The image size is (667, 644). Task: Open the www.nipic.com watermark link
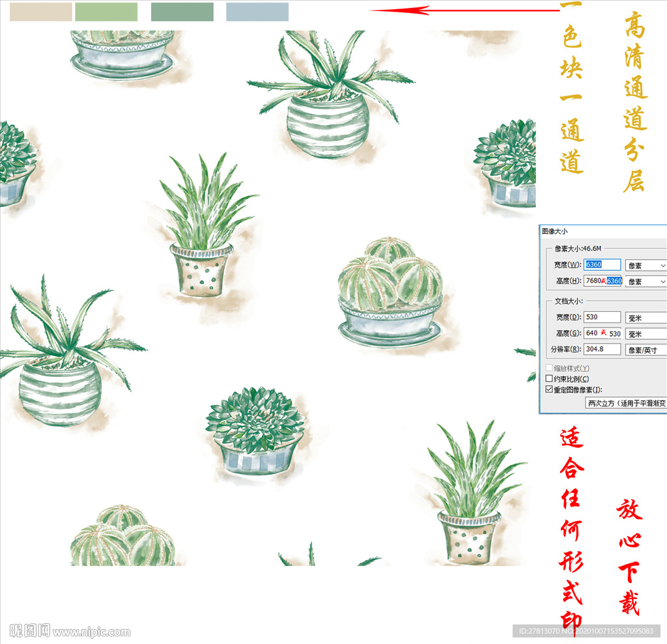pyautogui.click(x=91, y=632)
